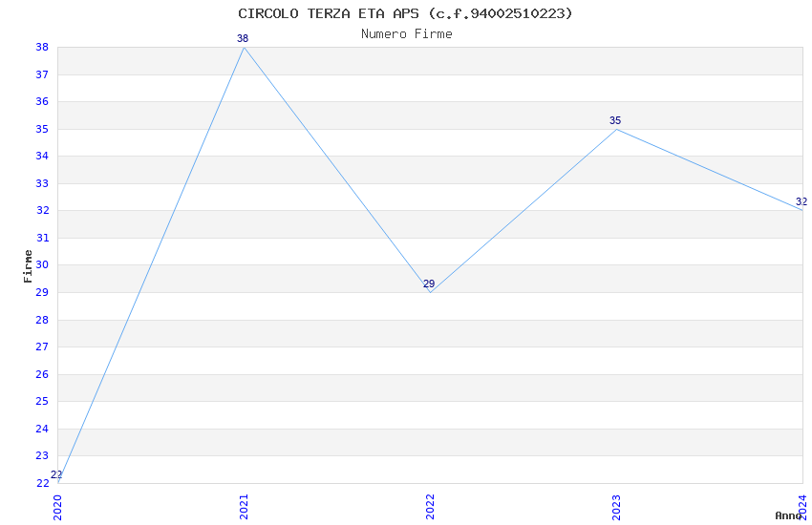Click the y-axis tick 28
The image size is (812, 525).
(42, 320)
